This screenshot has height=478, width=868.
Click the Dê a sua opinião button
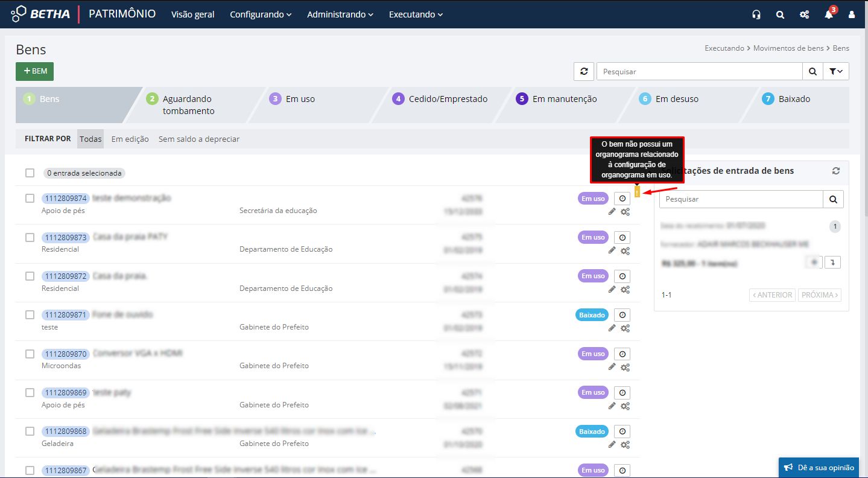click(819, 467)
